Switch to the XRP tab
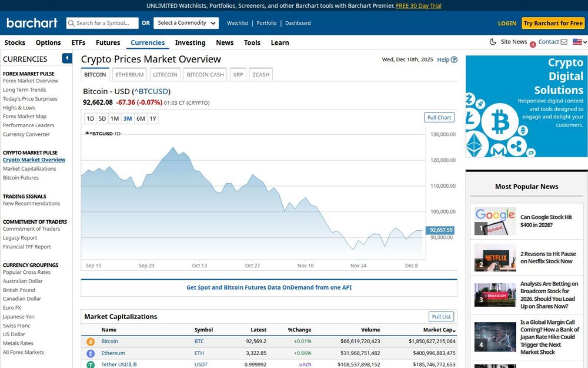The image size is (588, 368). pos(238,74)
